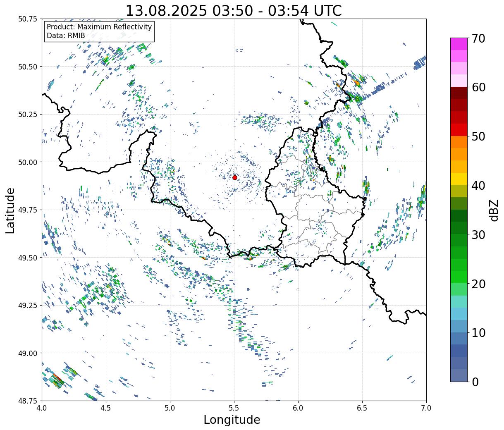The width and height of the screenshot is (504, 430).
Task: Click the colorbar tick label 60
Action: (478, 87)
